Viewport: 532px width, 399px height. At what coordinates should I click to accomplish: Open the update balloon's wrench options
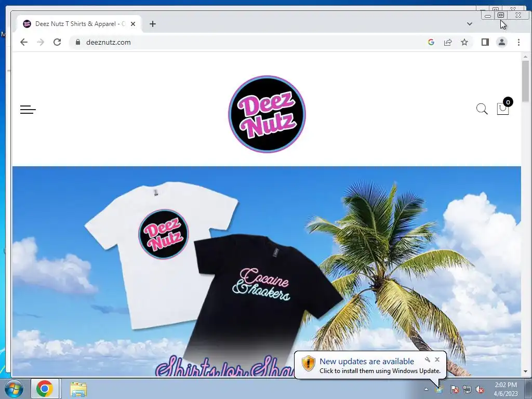(x=428, y=360)
